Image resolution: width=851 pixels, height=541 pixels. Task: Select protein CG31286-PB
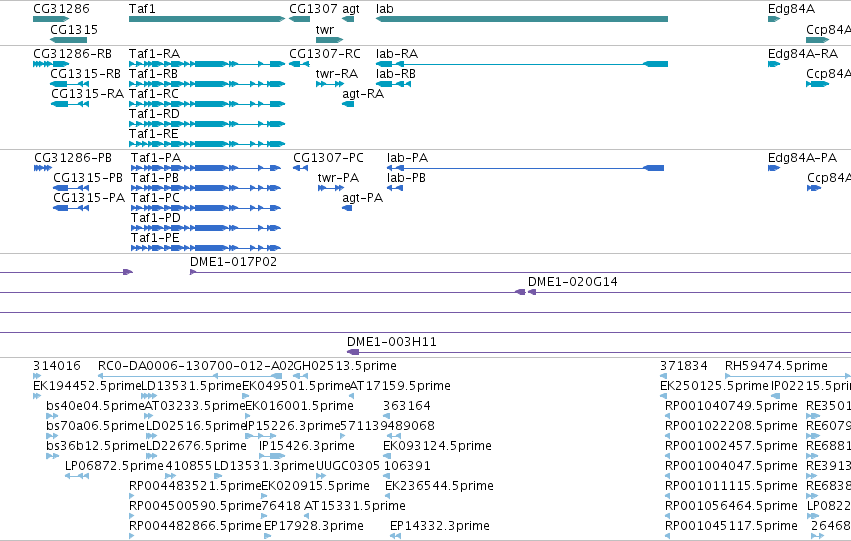43,168
